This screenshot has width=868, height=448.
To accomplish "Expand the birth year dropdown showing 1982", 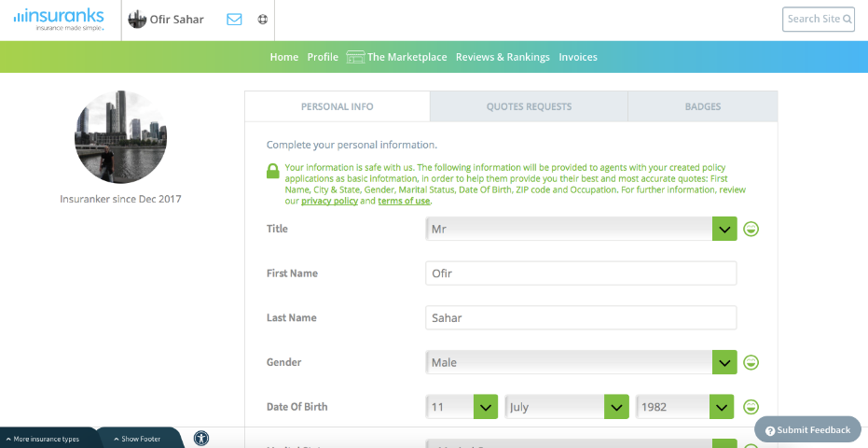I will coord(685,407).
